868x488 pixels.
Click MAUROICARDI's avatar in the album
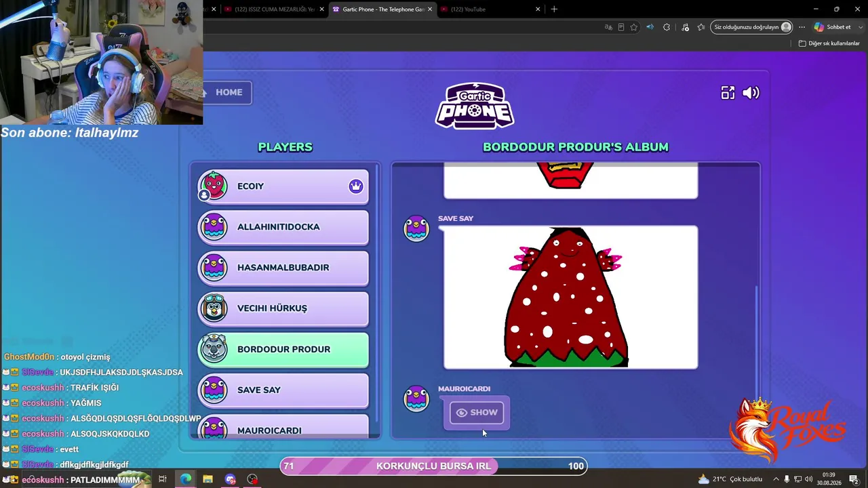click(x=416, y=399)
